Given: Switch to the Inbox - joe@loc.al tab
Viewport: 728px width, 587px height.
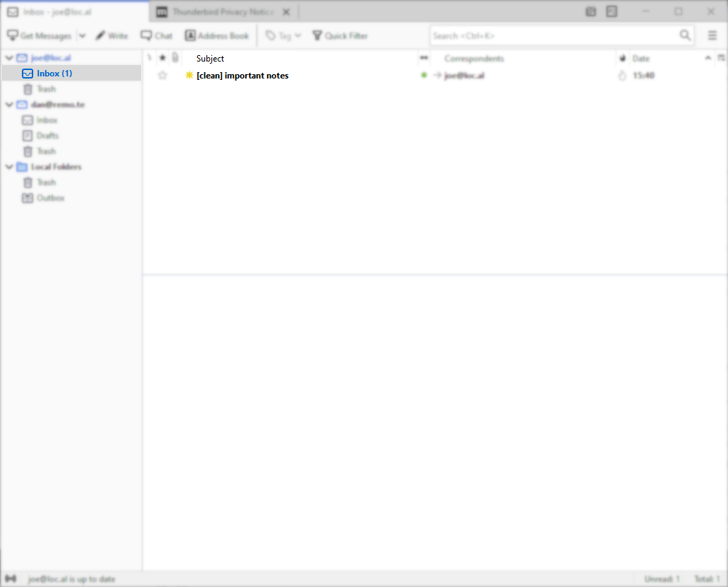Looking at the screenshot, I should (x=75, y=12).
